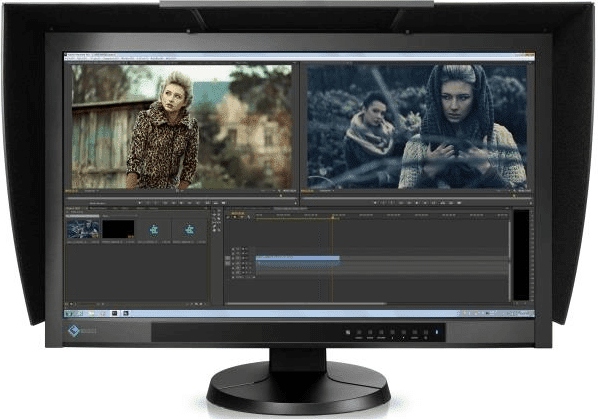This screenshot has width=598, height=419.
Task: Select the Selection arrow tool in the Tools panel
Action: [x=215, y=211]
